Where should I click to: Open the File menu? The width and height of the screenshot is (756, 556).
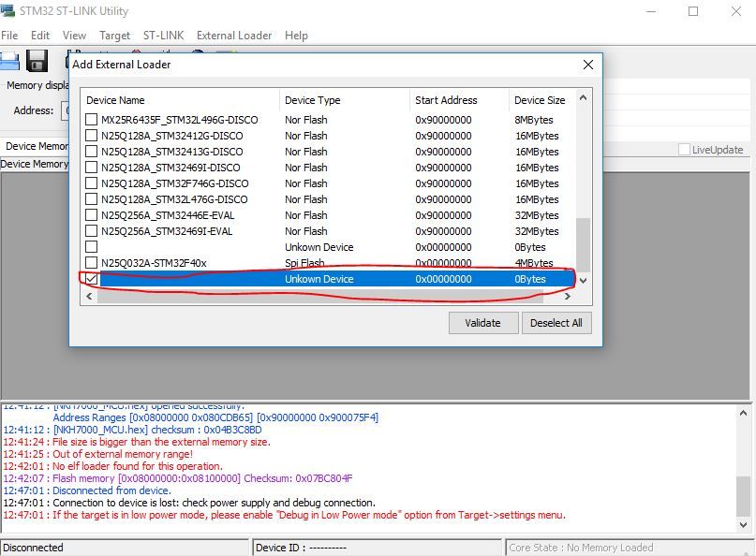coord(9,36)
